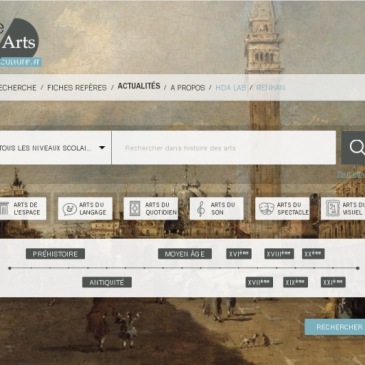The width and height of the screenshot is (365, 365).
Task: Click the right endpoint of the timeline slider
Action: (x=357, y=268)
